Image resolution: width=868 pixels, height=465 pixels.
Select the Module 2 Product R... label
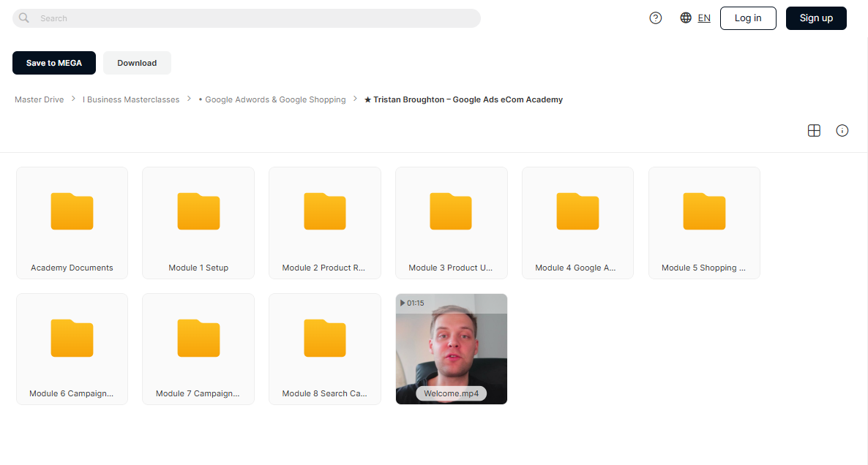click(x=323, y=268)
